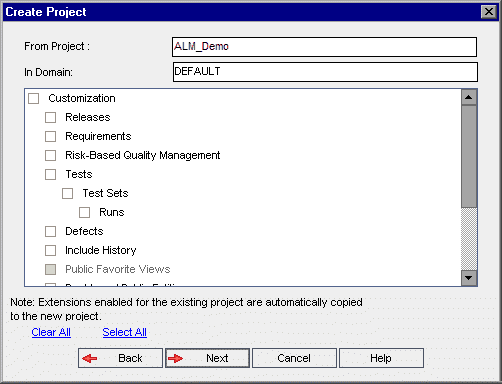Click the scrollbar up arrow

pos(469,97)
